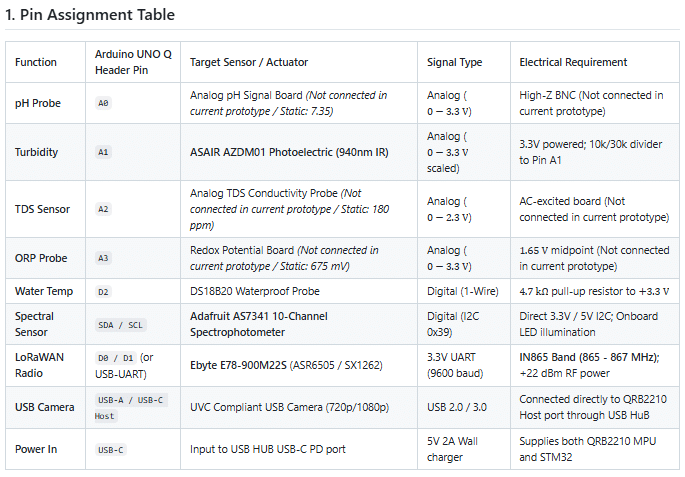The height and width of the screenshot is (477, 685).
Task: Select the 'Power In' function cell
Action: click(45, 449)
